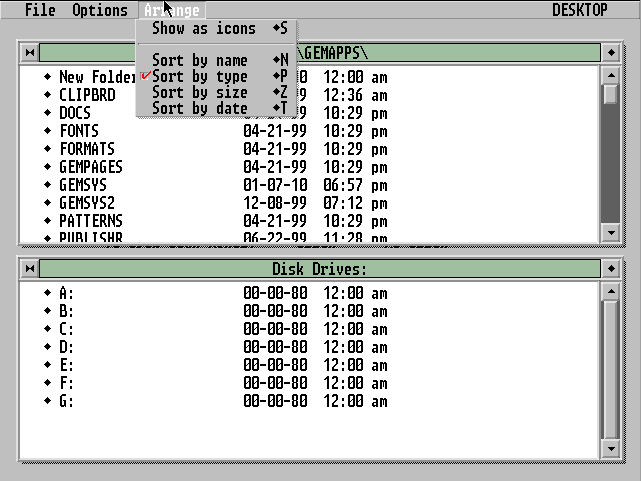Select Sort by name option
This screenshot has width=641, height=481.
tap(200, 61)
